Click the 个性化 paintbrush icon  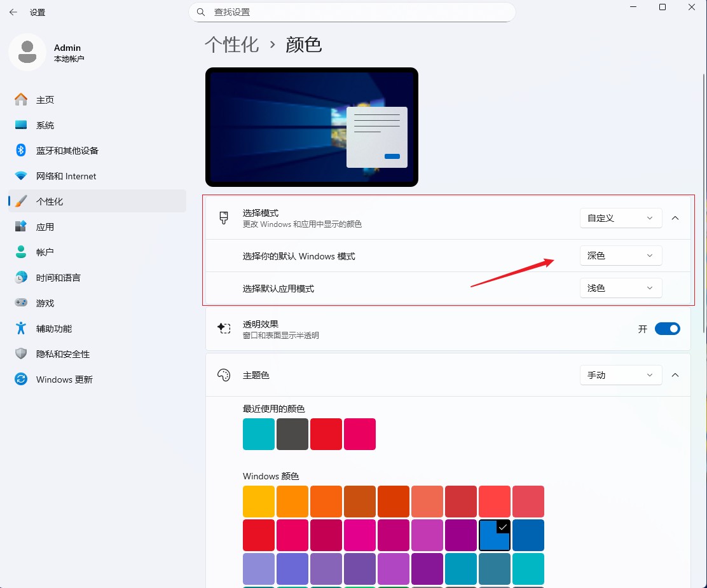tap(21, 201)
